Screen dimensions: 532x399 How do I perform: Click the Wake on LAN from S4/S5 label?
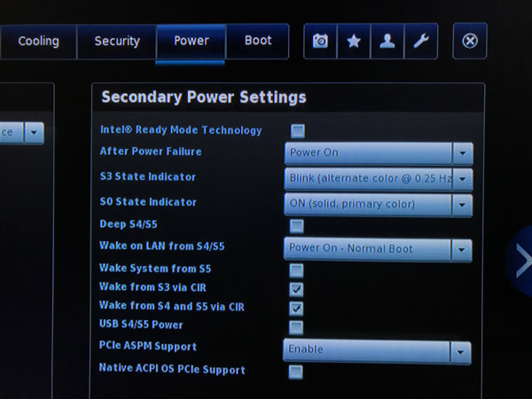(162, 246)
